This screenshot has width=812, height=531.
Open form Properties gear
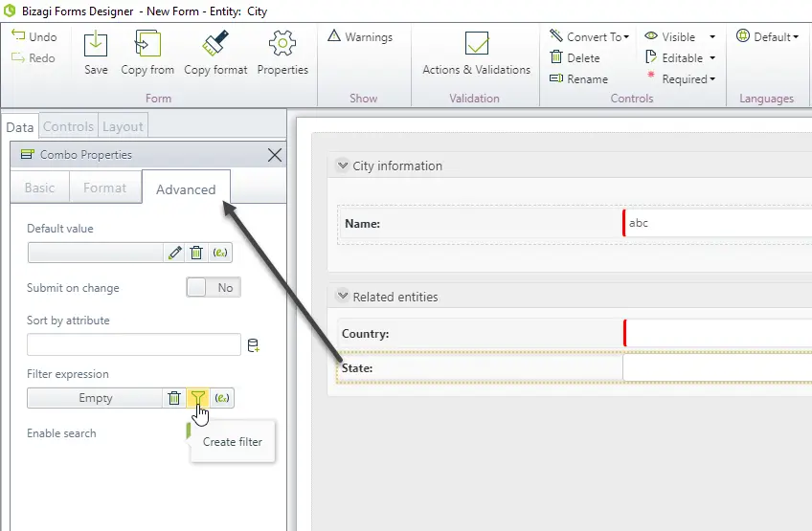[282, 53]
